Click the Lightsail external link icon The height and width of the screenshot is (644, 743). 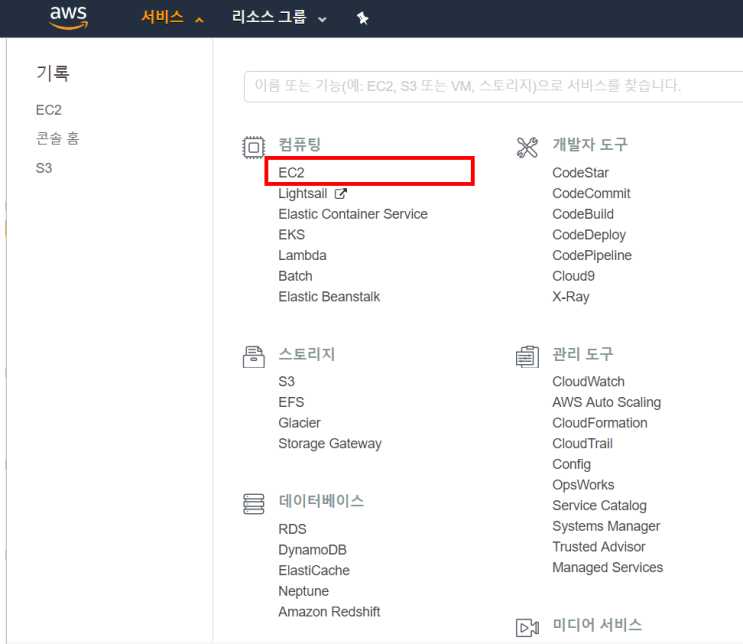point(341,193)
